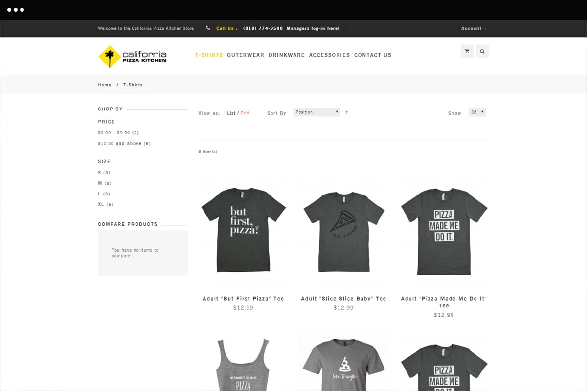Click the Managers log-in here link

pyautogui.click(x=313, y=28)
